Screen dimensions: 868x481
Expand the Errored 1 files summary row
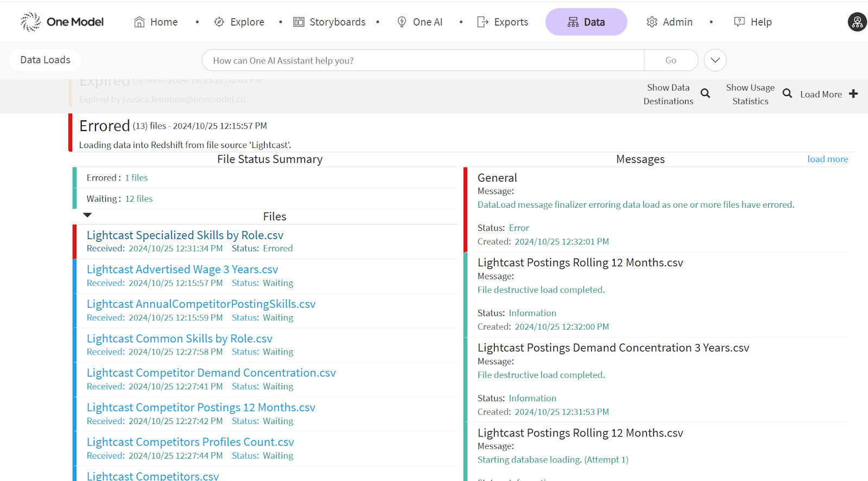(x=117, y=178)
